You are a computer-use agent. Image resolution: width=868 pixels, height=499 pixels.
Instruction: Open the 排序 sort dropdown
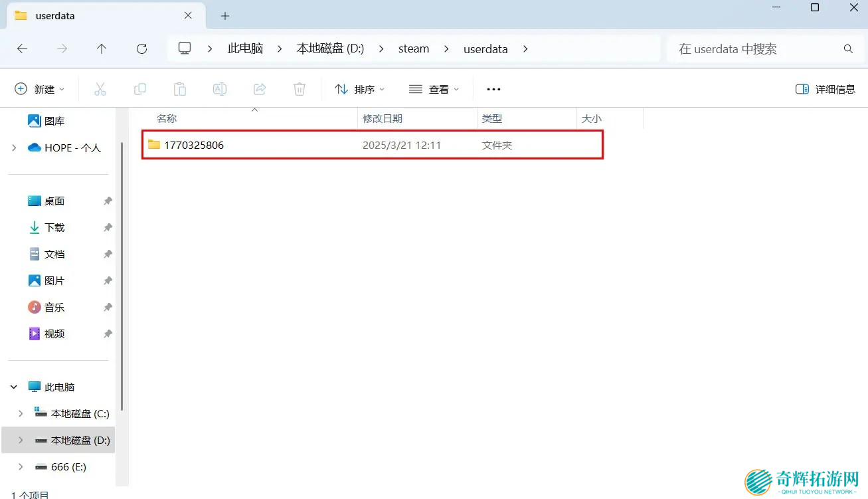tap(360, 89)
